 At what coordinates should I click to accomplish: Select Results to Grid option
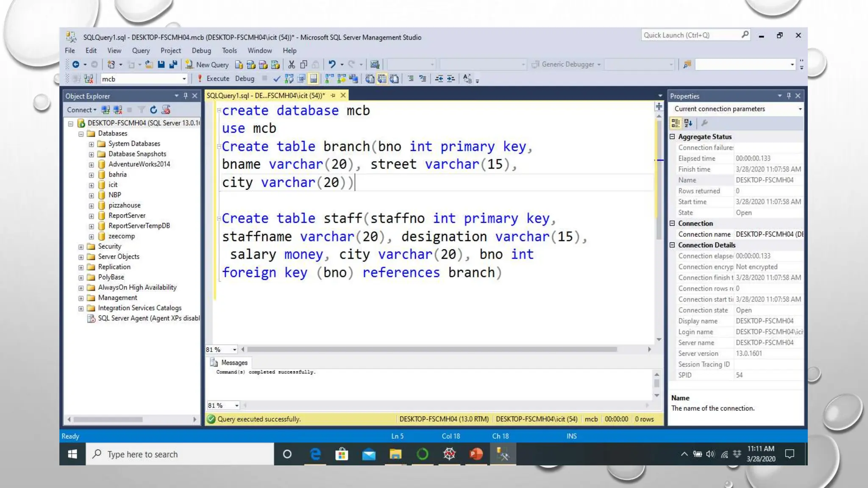click(382, 79)
